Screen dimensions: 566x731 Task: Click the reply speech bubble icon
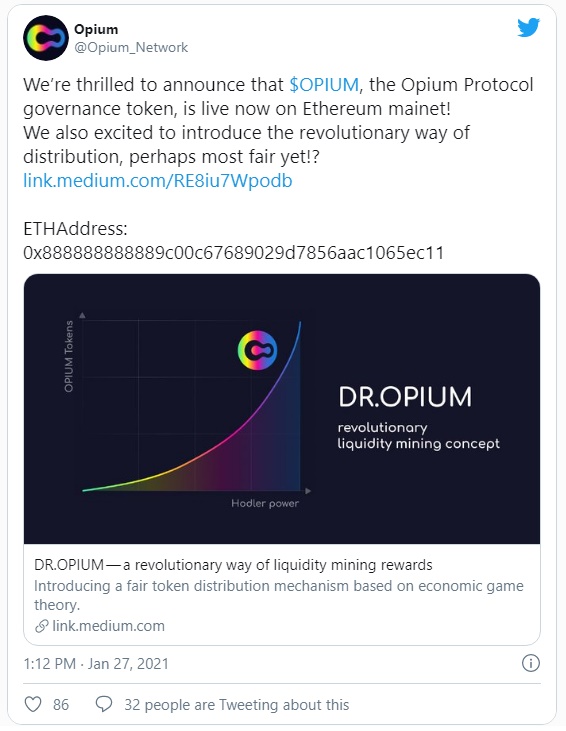point(104,704)
